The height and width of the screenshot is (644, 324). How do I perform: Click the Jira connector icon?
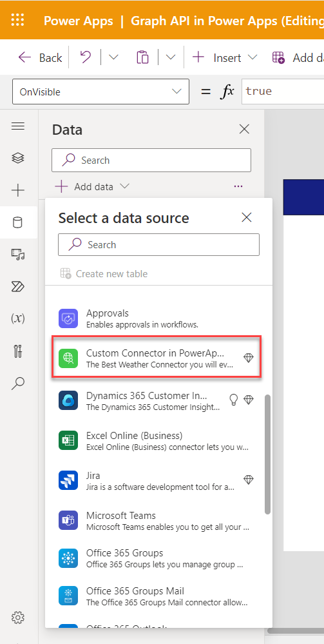coord(68,480)
